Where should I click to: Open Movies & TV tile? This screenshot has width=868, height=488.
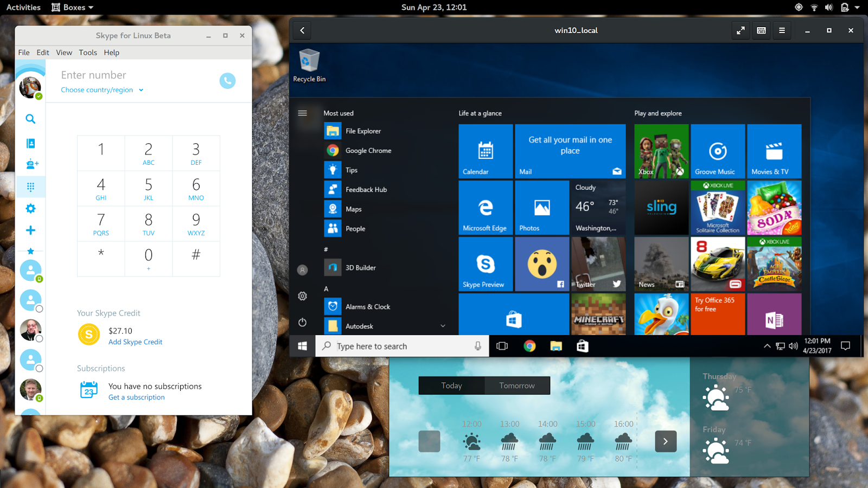click(x=774, y=151)
